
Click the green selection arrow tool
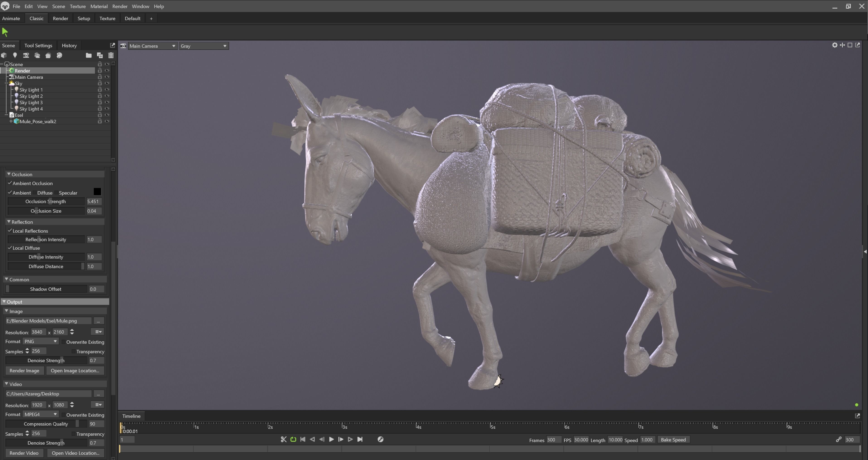tap(5, 32)
